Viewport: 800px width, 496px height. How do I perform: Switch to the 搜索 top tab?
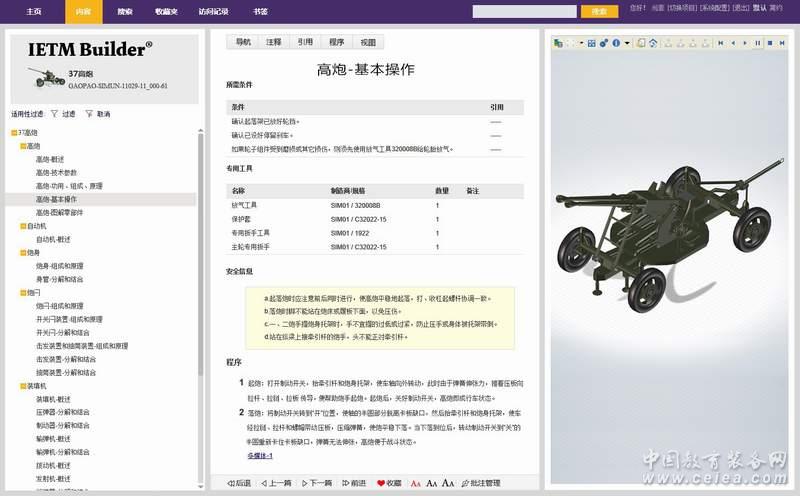tap(124, 12)
